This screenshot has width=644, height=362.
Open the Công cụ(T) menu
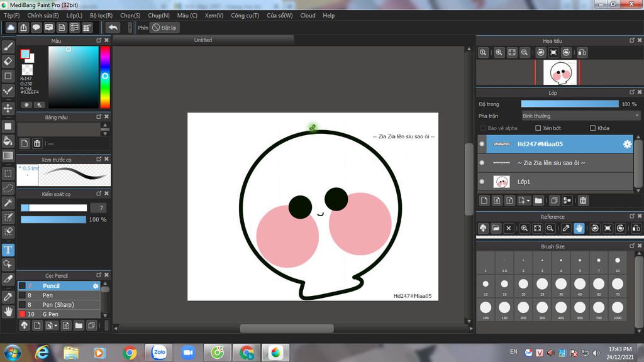[245, 15]
